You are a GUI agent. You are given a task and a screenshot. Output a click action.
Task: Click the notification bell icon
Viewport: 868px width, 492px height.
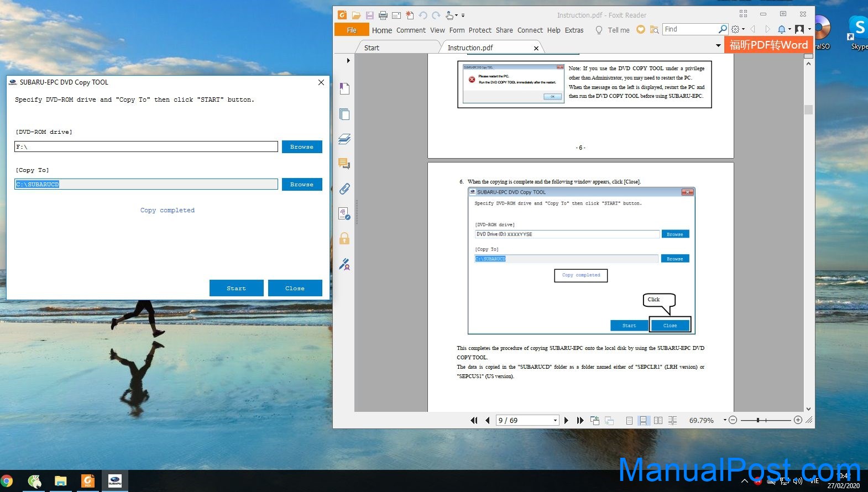tap(781, 29)
